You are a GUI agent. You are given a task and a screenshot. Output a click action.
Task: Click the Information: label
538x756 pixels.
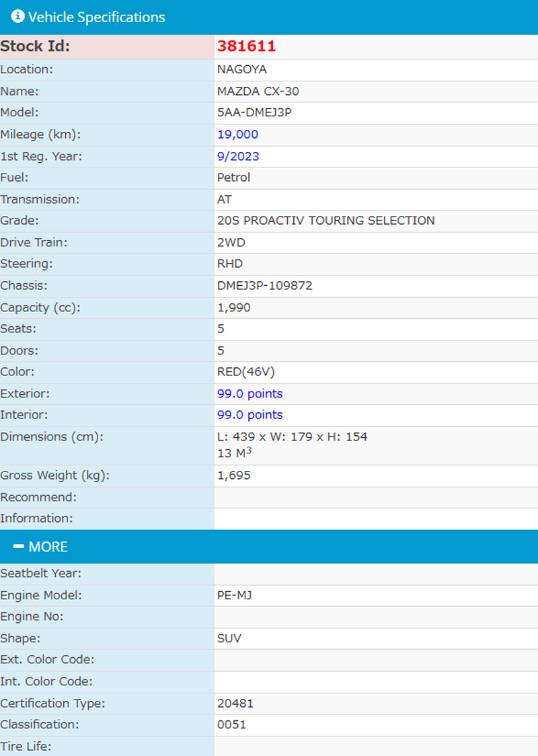[36, 519]
